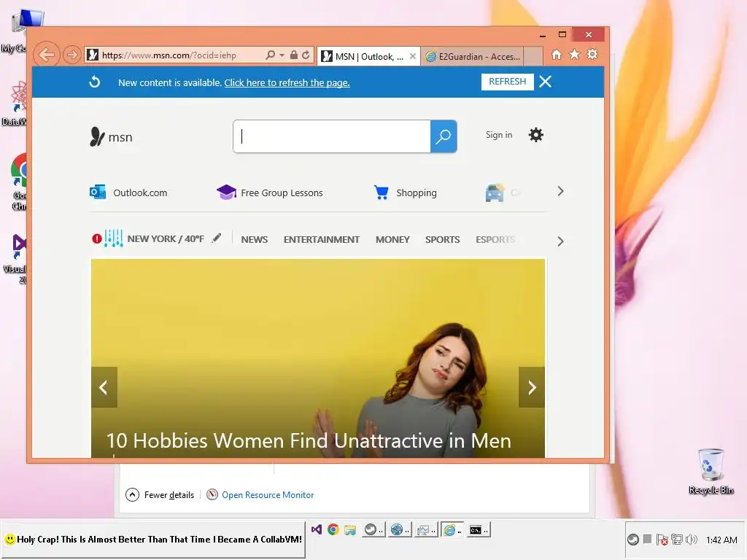Open the ESPORTS menu item
The width and height of the screenshot is (747, 560).
[495, 239]
